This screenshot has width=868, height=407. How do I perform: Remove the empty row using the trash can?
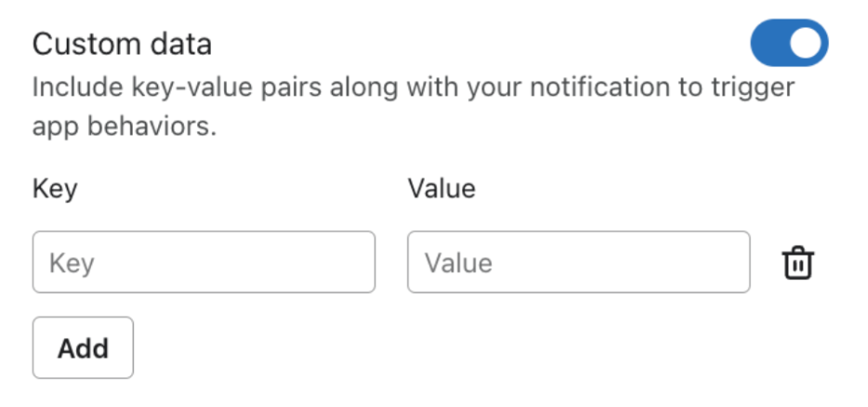coord(798,263)
